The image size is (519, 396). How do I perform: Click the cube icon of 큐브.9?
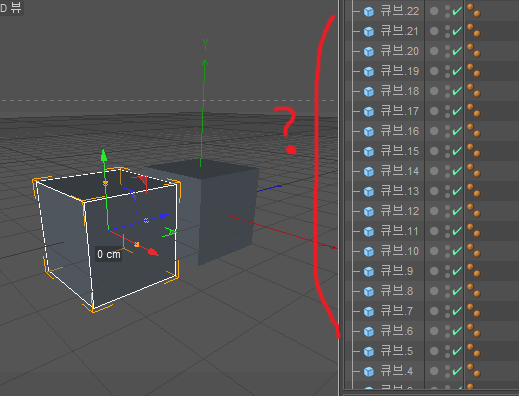(369, 272)
